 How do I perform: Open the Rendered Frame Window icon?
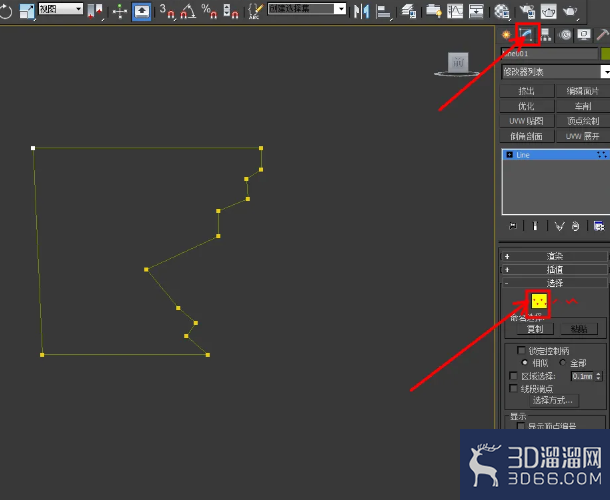click(549, 11)
